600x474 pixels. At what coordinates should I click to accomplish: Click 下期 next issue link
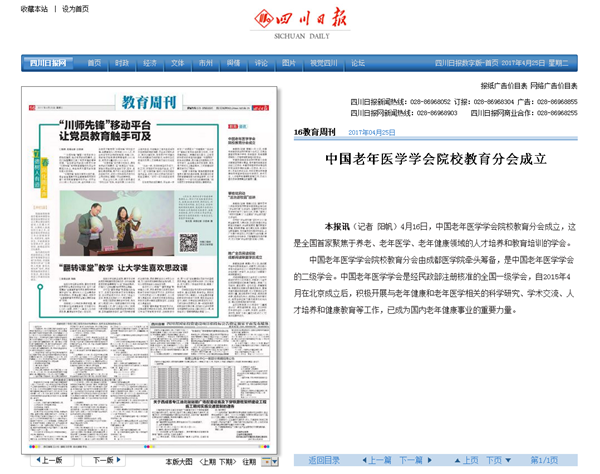click(x=226, y=462)
